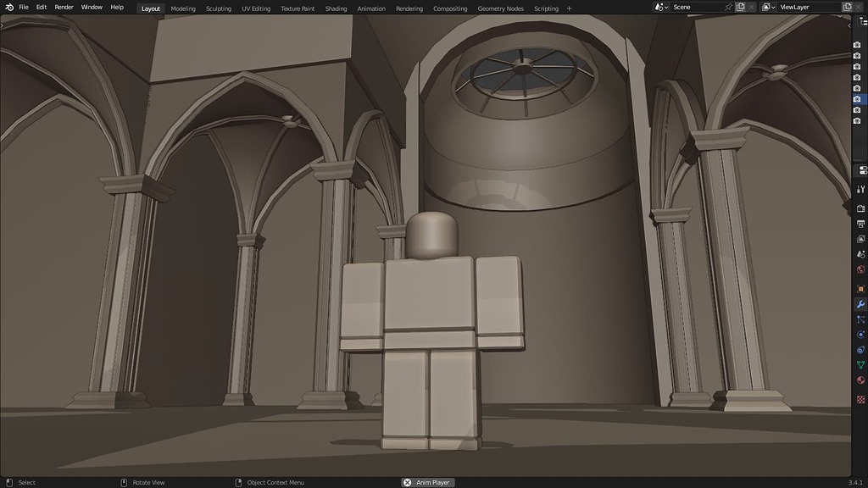Create a new Scene with the duplicate button

(x=742, y=7)
